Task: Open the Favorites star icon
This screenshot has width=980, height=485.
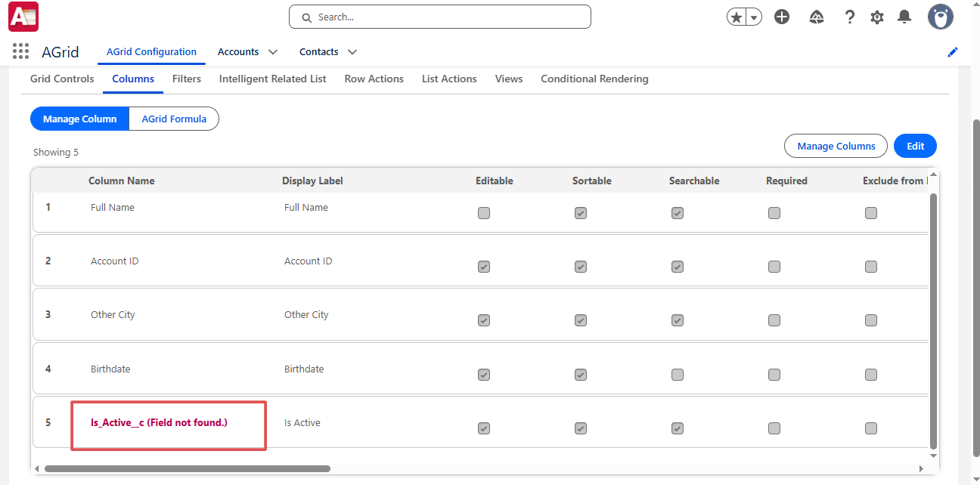Action: 737,17
